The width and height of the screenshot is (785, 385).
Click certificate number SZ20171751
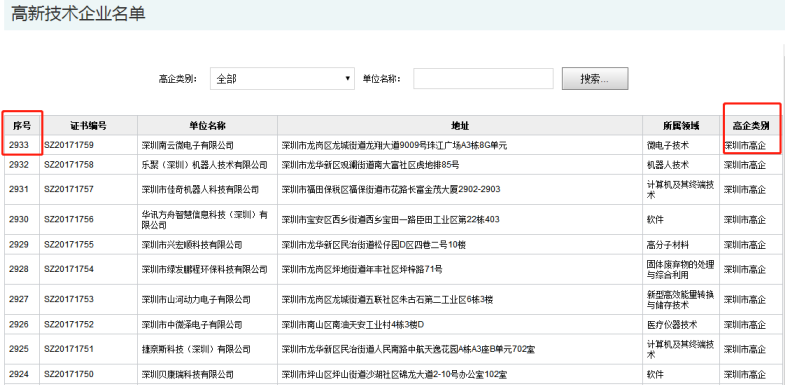coord(69,349)
